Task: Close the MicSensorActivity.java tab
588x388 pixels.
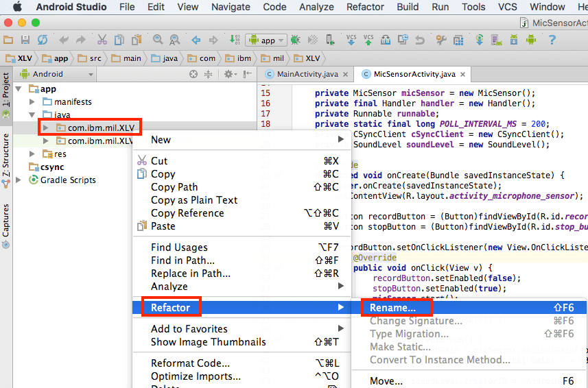Action: click(462, 74)
